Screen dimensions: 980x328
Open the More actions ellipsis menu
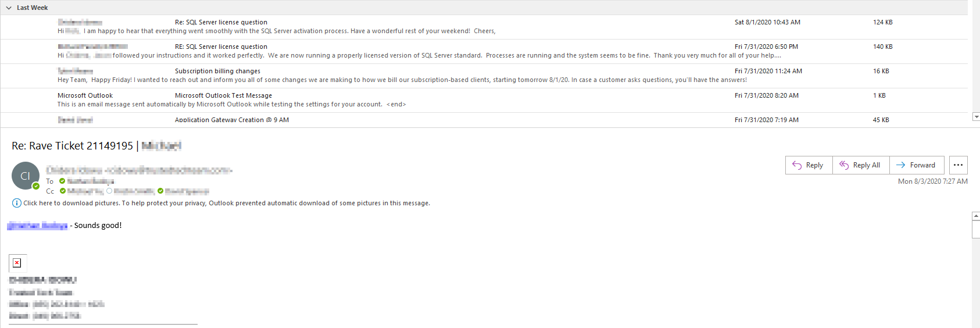[958, 165]
